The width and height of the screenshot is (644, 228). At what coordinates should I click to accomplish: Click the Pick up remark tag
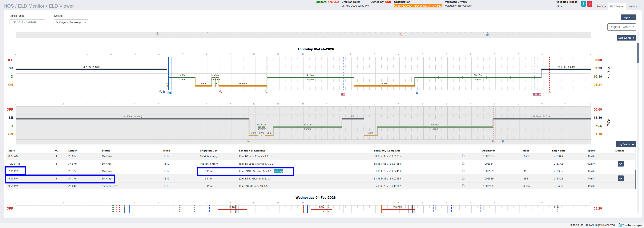(278, 171)
